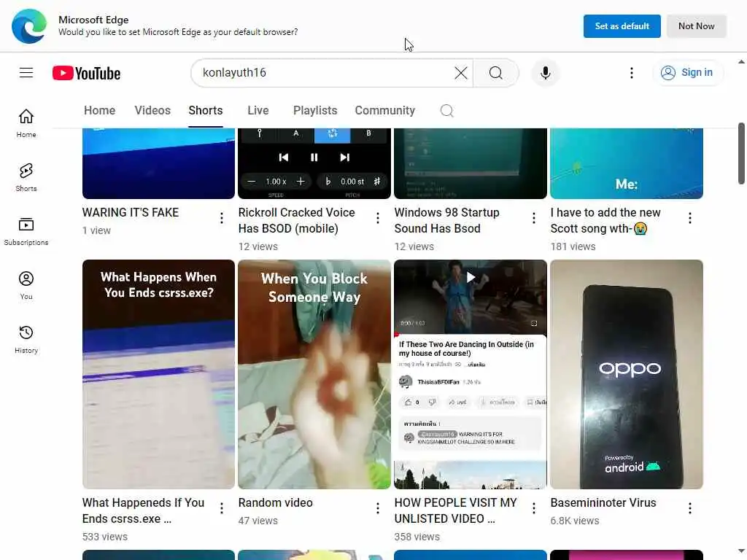The height and width of the screenshot is (560, 747).
Task: Open the Random video title
Action: (x=275, y=502)
